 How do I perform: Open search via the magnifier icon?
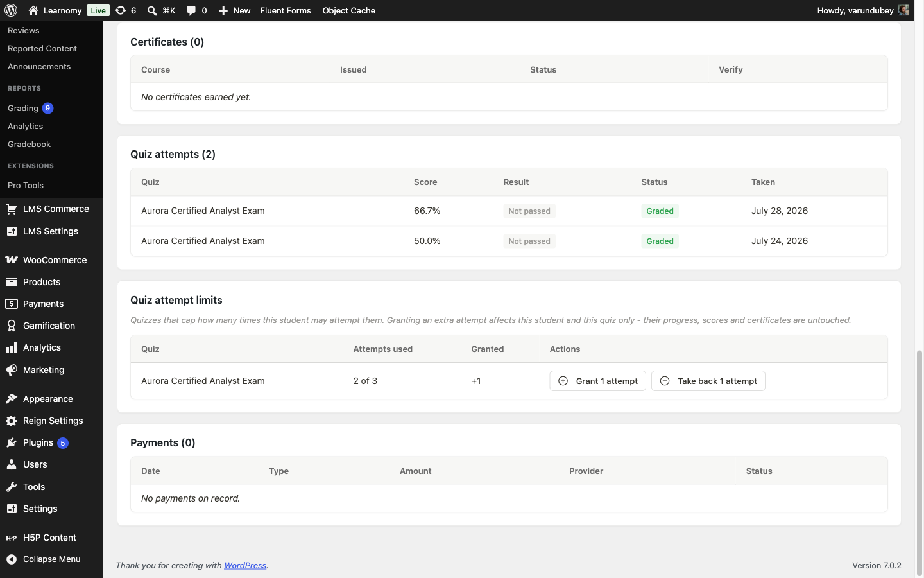coord(152,10)
